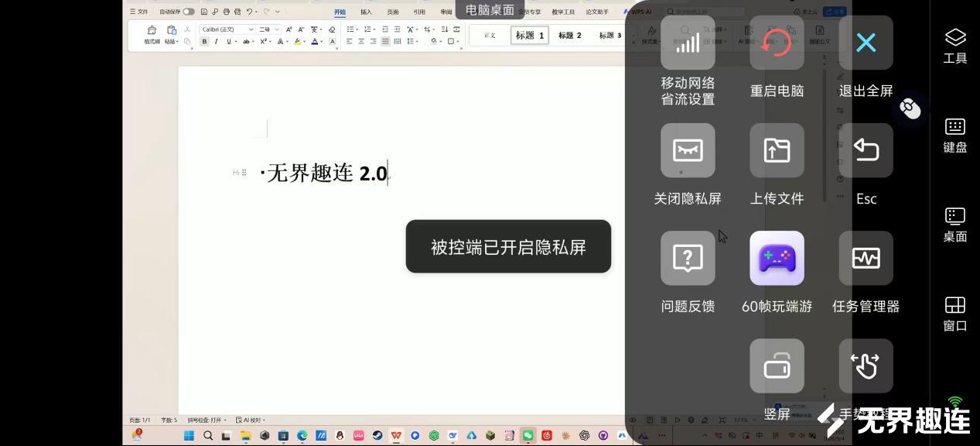
Task: Switch to the 页面 page tab
Action: 393,12
